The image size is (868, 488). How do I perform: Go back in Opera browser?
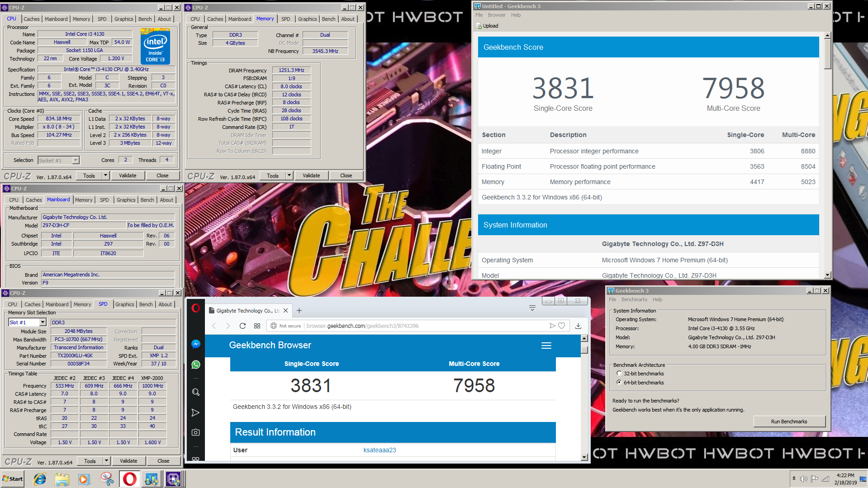tap(214, 326)
